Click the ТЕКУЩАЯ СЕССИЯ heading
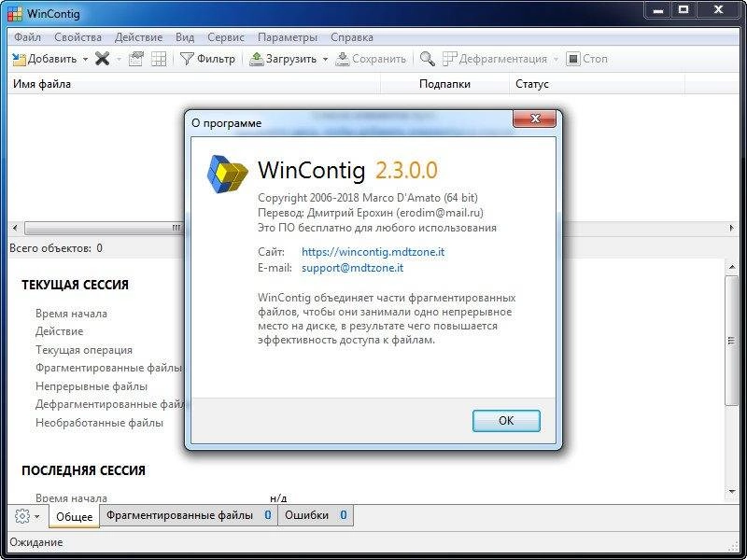The width and height of the screenshot is (747, 560). click(76, 285)
